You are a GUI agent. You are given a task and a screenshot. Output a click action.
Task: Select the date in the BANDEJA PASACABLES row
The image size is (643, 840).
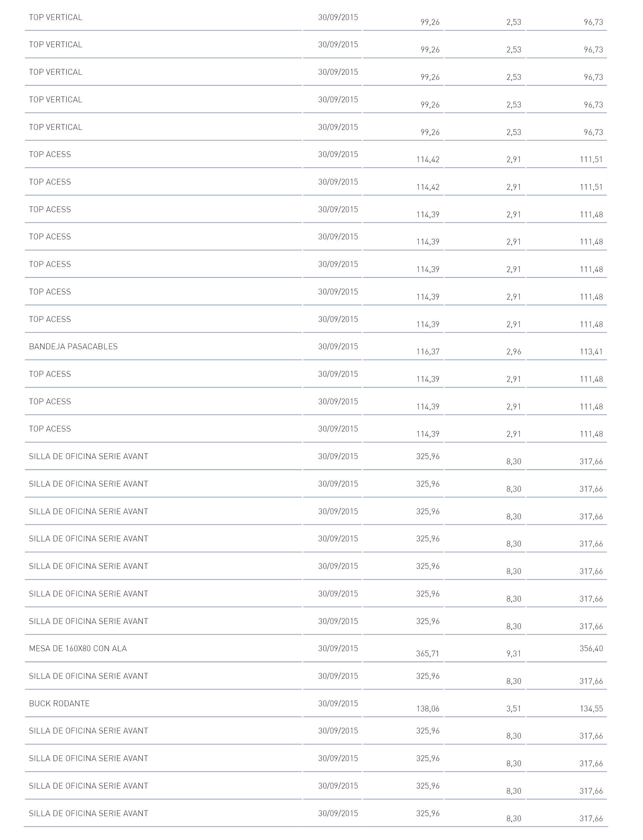pos(338,346)
